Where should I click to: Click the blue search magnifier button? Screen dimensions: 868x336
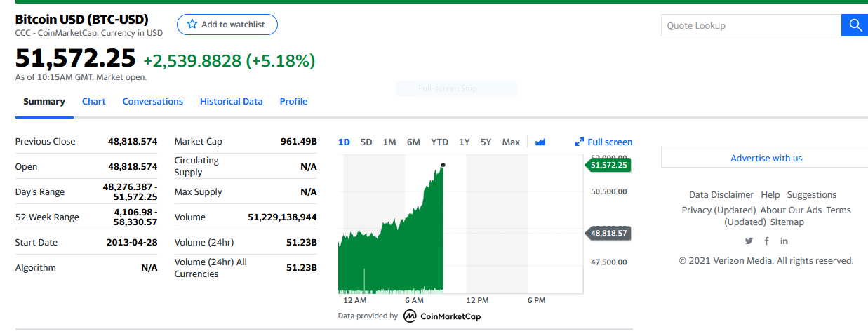(855, 25)
